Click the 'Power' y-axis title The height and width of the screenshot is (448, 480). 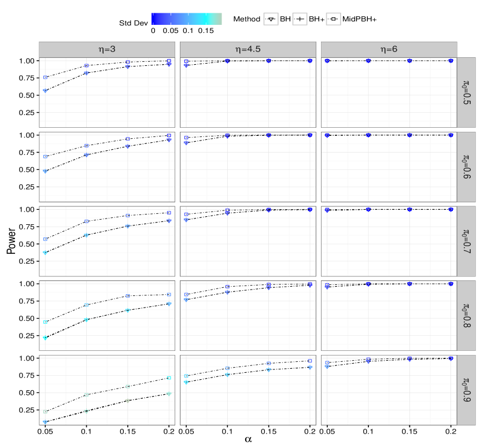click(11, 241)
